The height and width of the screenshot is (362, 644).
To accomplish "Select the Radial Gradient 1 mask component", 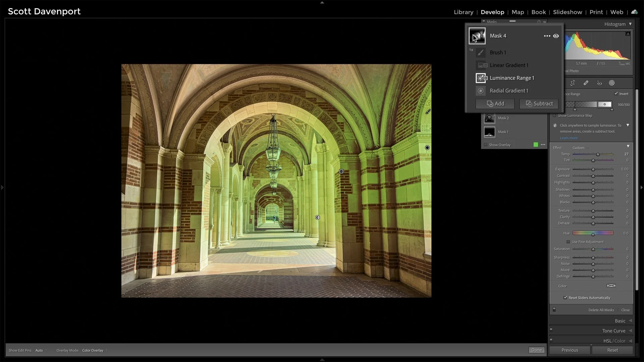I will pyautogui.click(x=509, y=90).
